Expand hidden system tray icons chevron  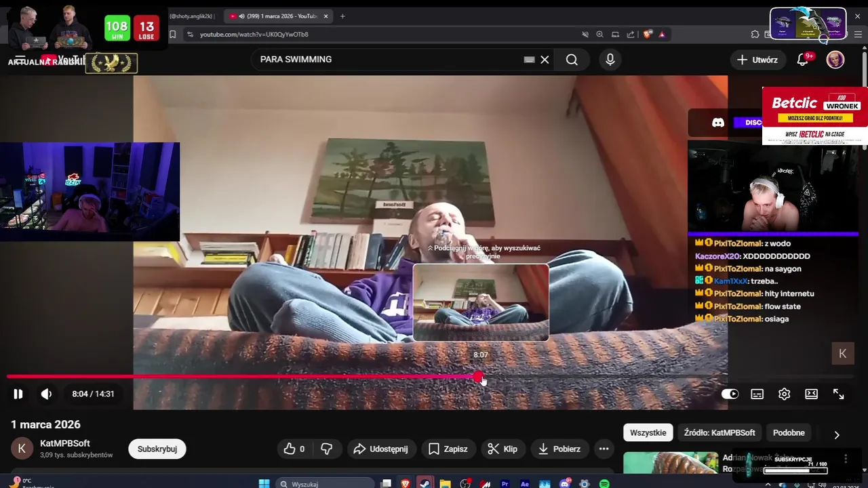pyautogui.click(x=768, y=485)
